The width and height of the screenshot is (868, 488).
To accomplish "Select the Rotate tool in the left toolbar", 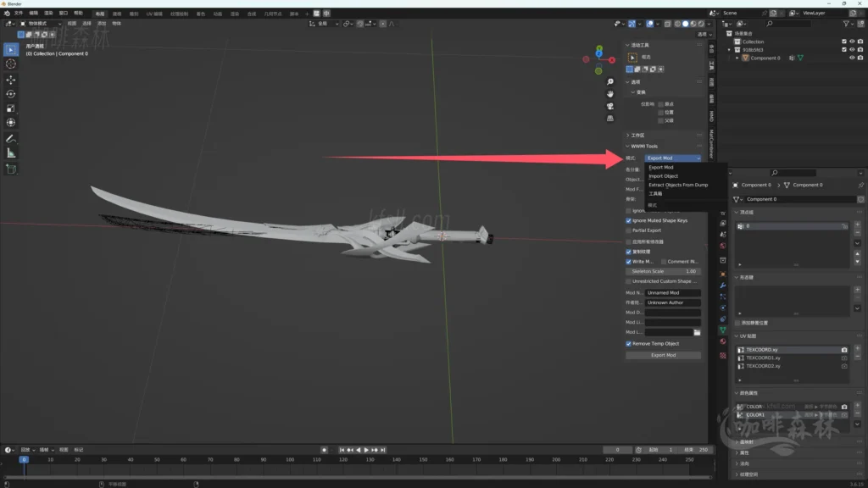I will [11, 94].
